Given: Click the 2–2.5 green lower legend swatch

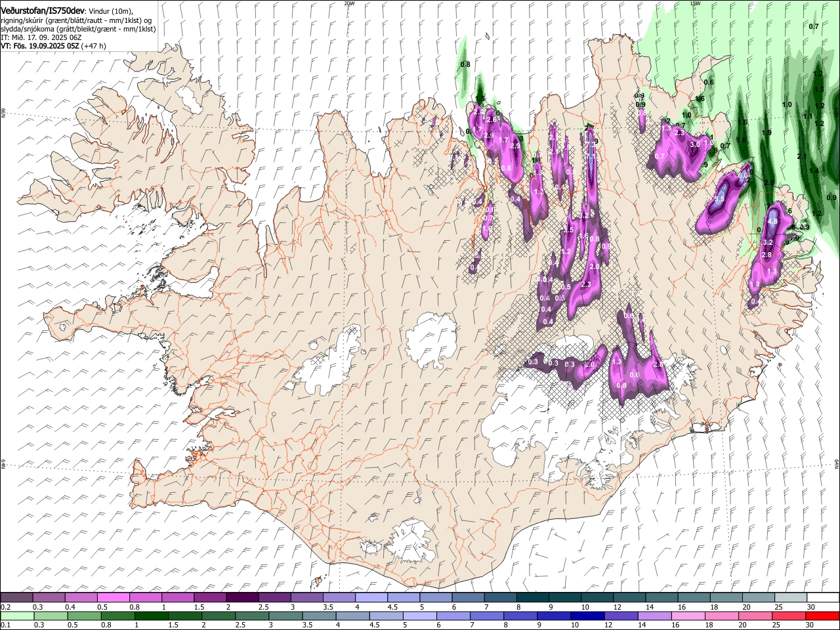Looking at the screenshot, I should point(218,616).
